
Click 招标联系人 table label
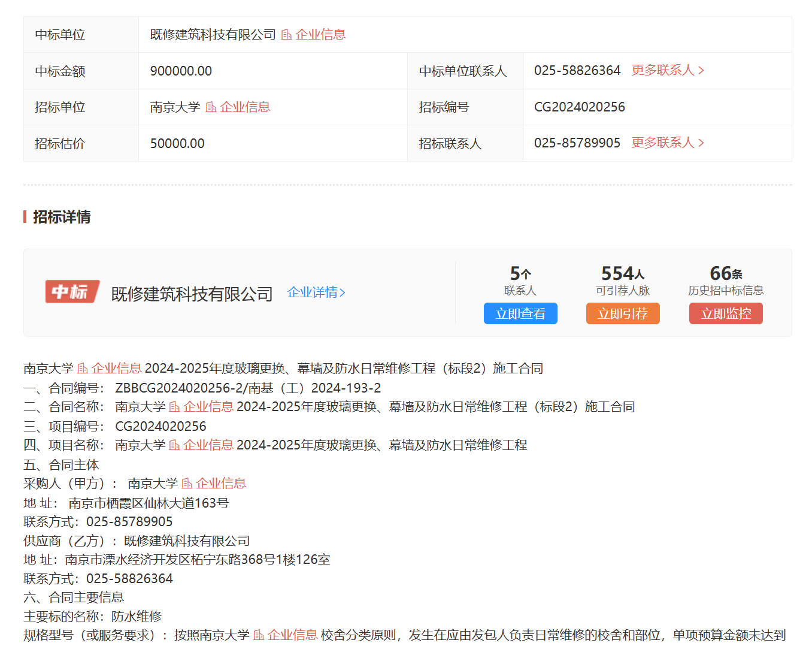tap(450, 144)
